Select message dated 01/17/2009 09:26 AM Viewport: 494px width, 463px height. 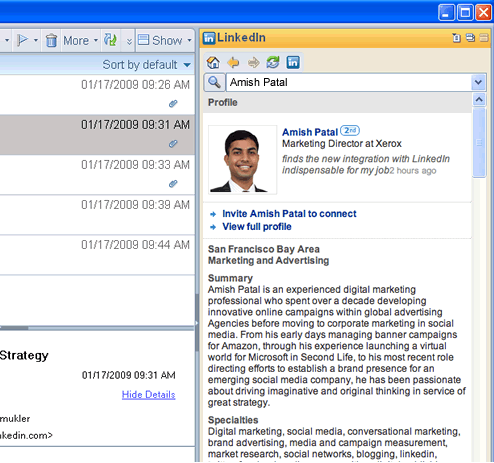pos(97,95)
